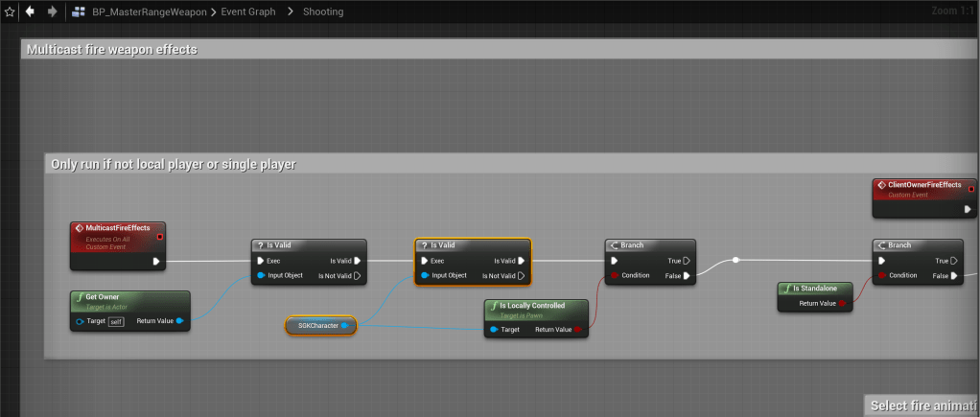Click the favorite star icon

pos(9,12)
